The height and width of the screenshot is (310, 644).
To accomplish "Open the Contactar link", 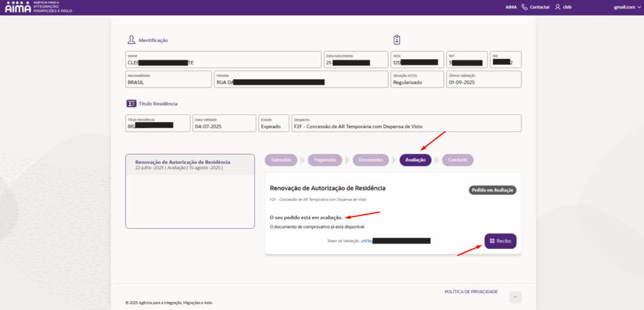I will pos(540,8).
